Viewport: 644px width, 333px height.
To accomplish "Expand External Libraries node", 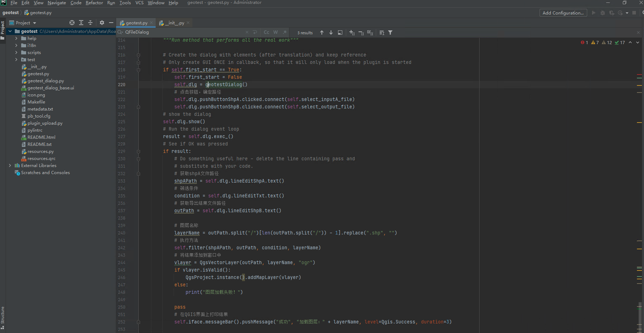I will coord(10,166).
